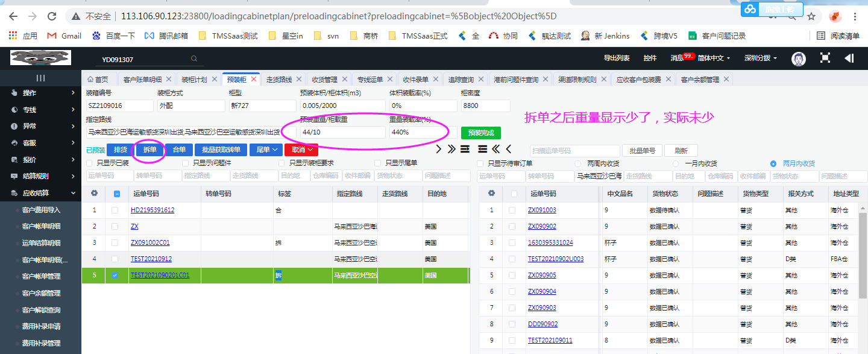
Task: Open the 应用 apps bookmark
Action: point(23,36)
